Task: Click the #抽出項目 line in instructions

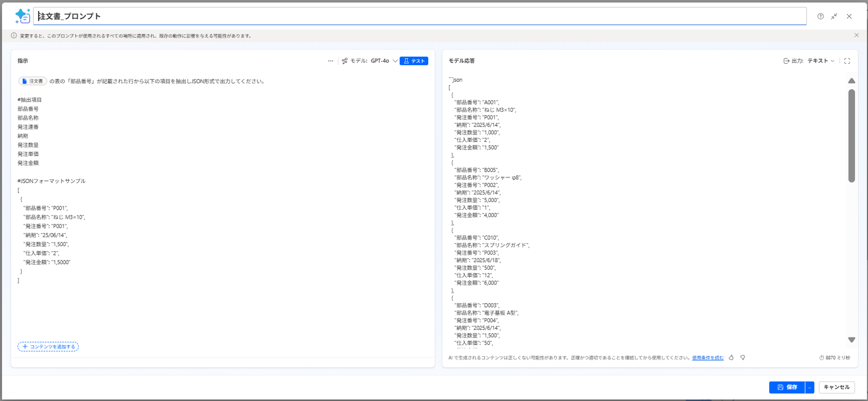Action: pos(30,100)
